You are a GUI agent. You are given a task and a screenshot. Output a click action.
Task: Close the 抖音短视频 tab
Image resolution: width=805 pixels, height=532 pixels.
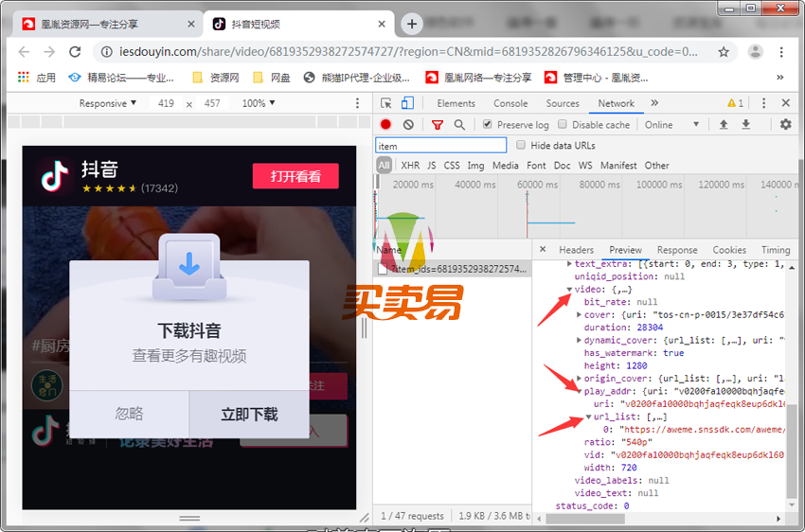coord(382,24)
